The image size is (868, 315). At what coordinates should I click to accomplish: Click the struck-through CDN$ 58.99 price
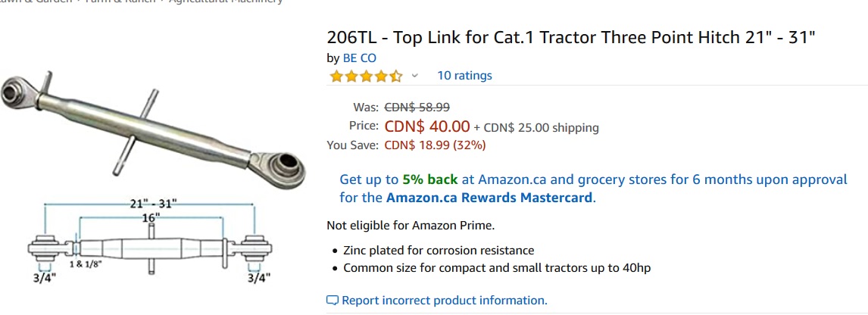pyautogui.click(x=417, y=108)
